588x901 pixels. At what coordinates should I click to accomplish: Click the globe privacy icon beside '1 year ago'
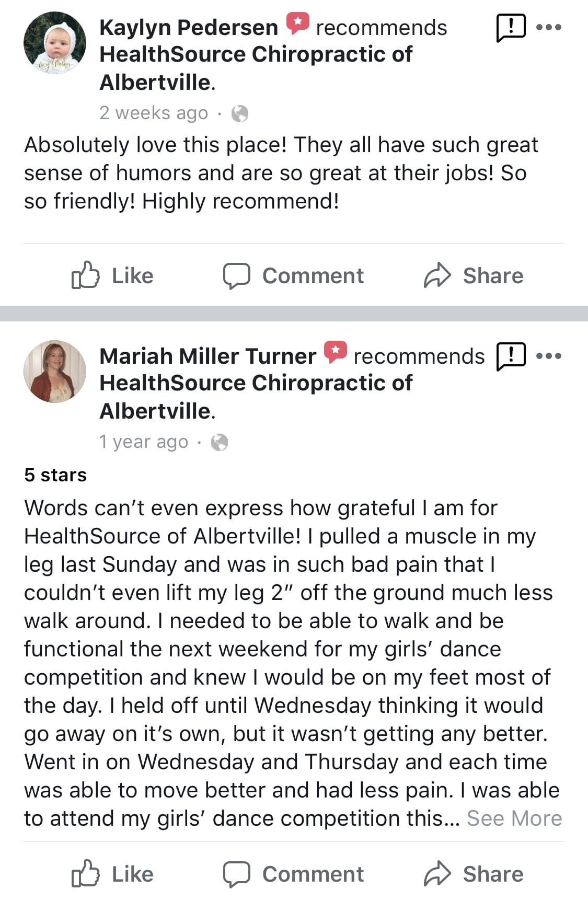pyautogui.click(x=220, y=442)
